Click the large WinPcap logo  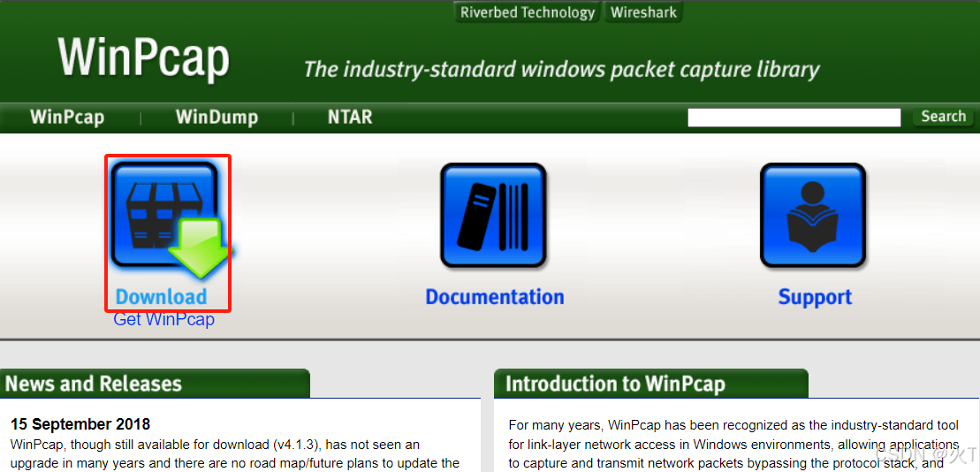(x=144, y=57)
